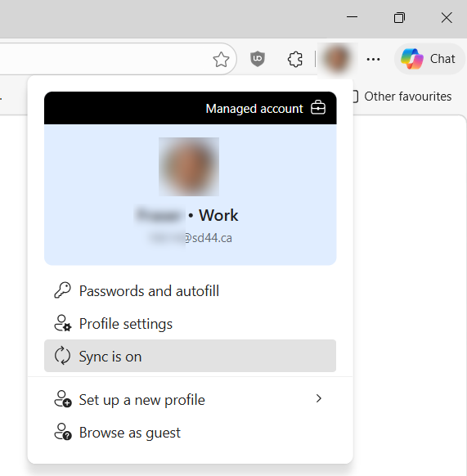The width and height of the screenshot is (467, 476).
Task: Click the briefcase icon beside Managed account
Action: 318,108
